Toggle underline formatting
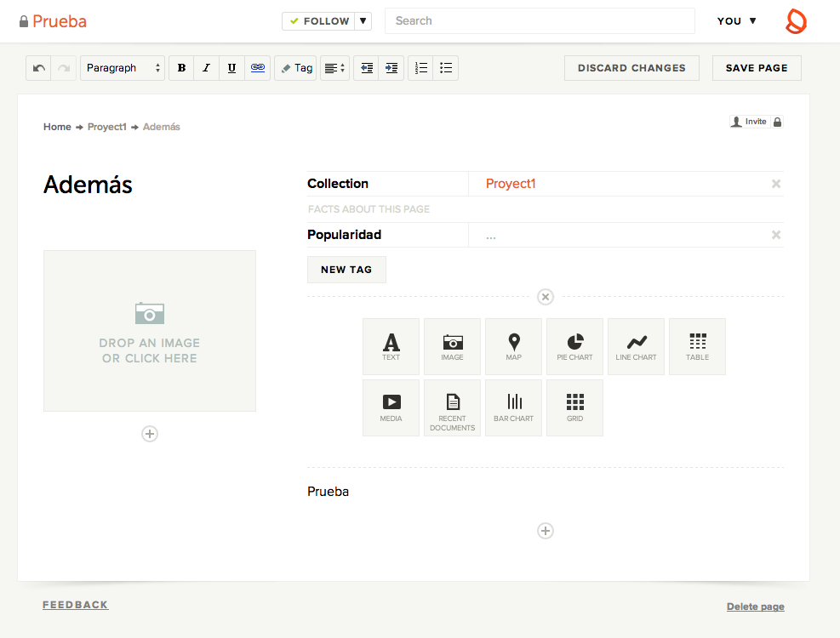 tap(232, 68)
